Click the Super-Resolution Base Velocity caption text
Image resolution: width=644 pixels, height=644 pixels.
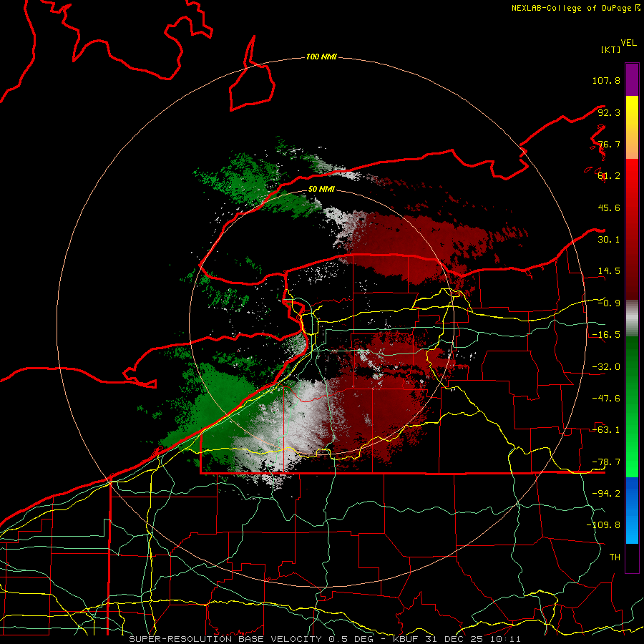324,639
